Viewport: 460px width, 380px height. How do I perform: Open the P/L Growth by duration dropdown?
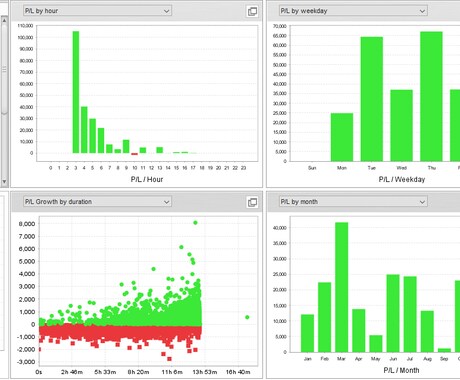[x=98, y=202]
